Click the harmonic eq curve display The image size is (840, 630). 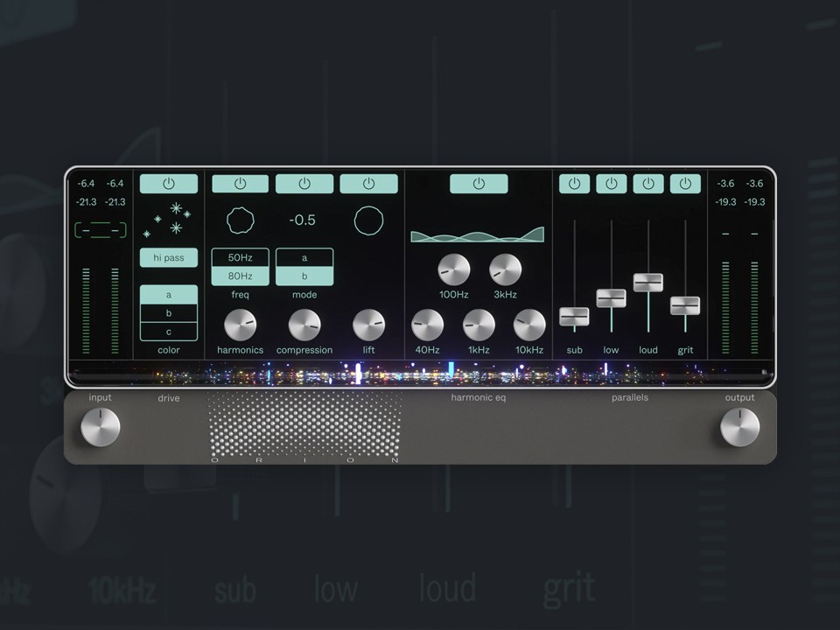click(478, 234)
